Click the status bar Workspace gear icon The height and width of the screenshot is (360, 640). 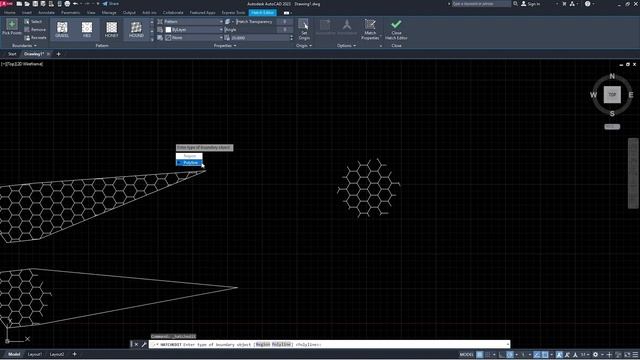coord(596,355)
